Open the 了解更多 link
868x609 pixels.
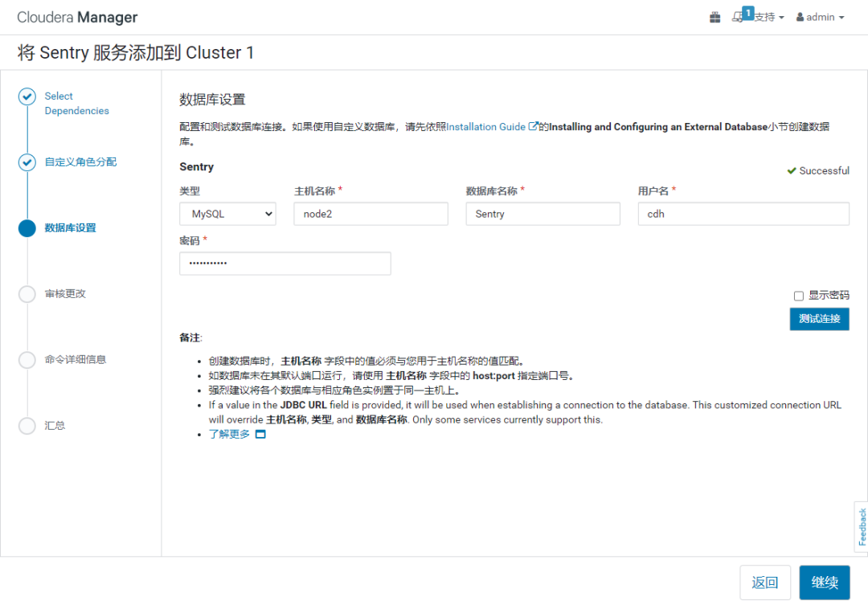(x=229, y=434)
